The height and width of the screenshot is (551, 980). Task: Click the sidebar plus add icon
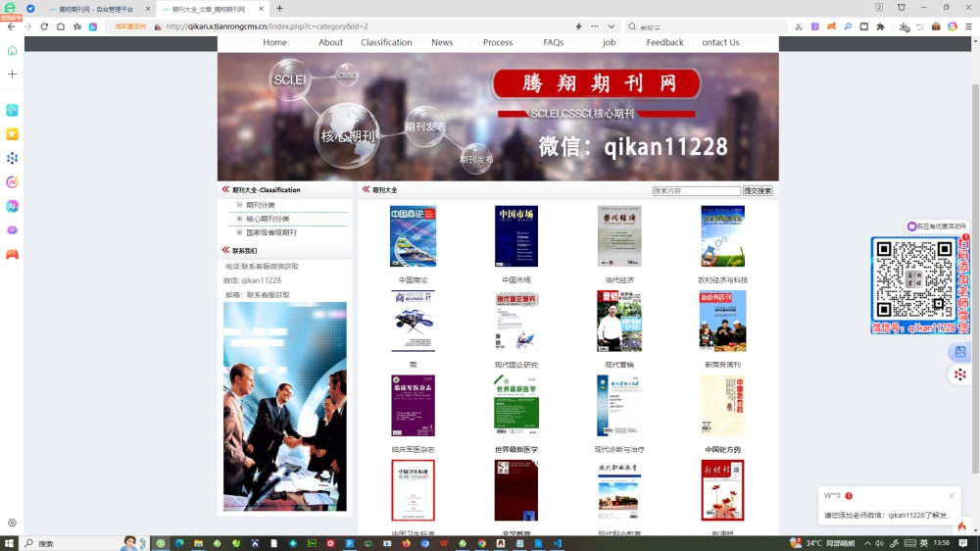pos(12,74)
